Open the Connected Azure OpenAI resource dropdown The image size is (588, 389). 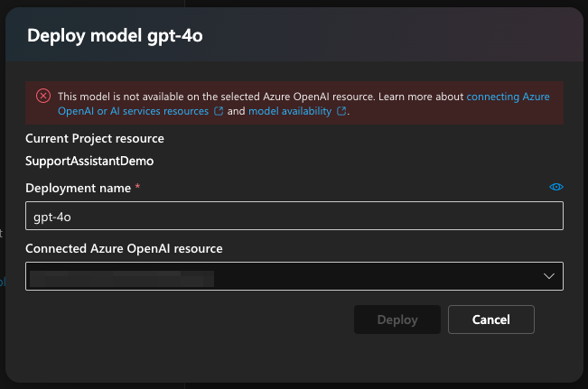[294, 276]
